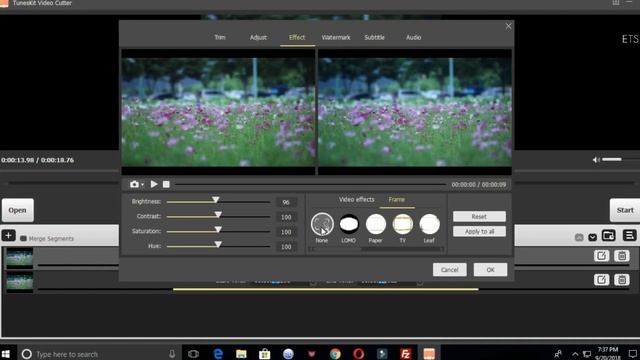640x360 pixels.
Task: Open the notification center icon
Action: point(633,353)
